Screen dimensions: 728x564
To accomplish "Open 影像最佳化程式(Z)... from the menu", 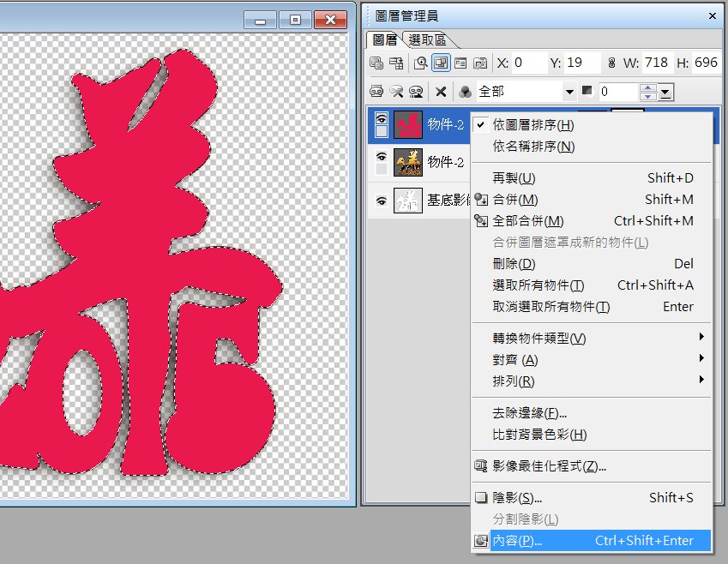I will coord(592,465).
